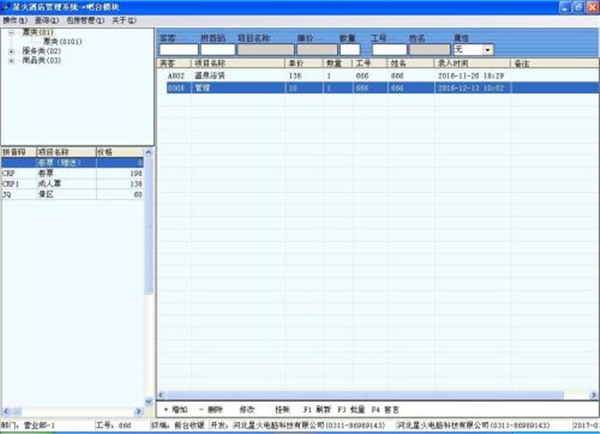600x434 pixels.
Task: Click the 拼音码 input field
Action: tap(214, 49)
